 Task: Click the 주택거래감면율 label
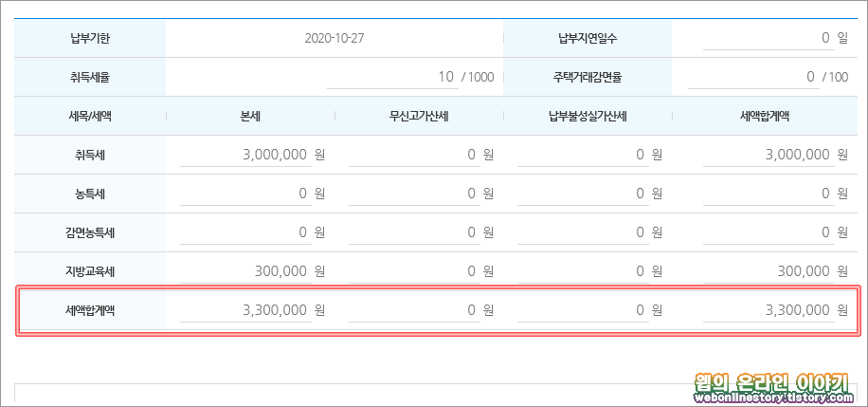click(588, 77)
